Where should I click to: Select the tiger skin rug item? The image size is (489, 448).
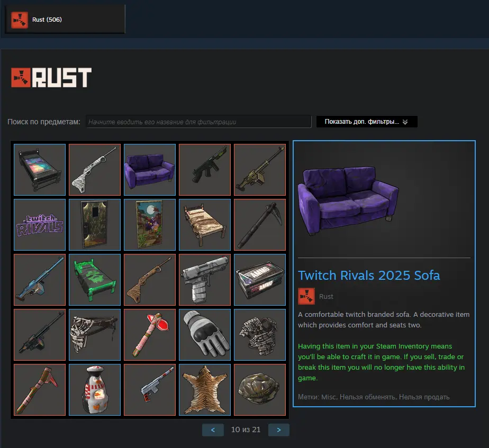click(205, 390)
